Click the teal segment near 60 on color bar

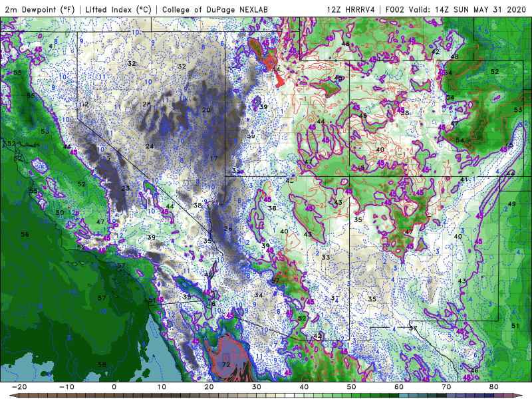(x=404, y=396)
